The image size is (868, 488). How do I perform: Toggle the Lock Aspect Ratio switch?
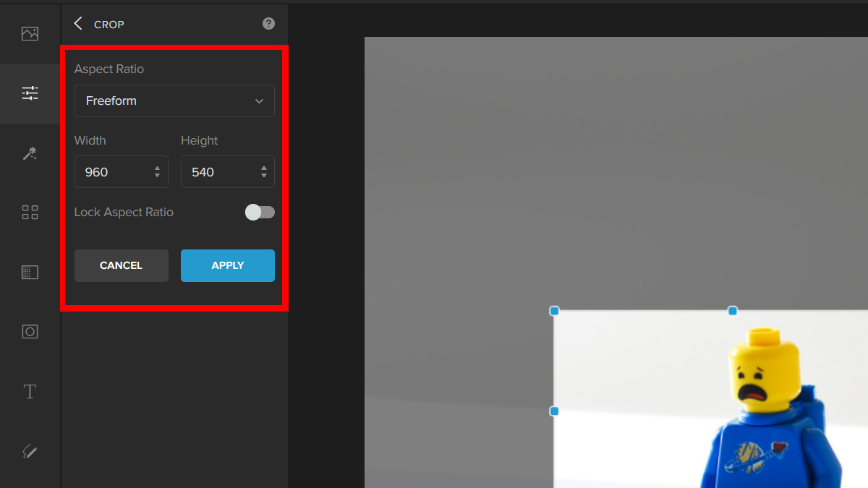tap(260, 213)
